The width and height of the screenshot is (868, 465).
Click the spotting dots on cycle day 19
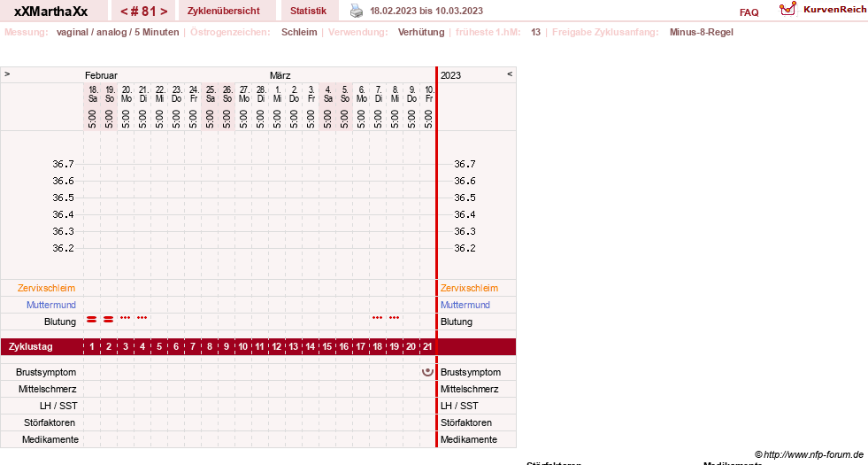[x=394, y=318]
